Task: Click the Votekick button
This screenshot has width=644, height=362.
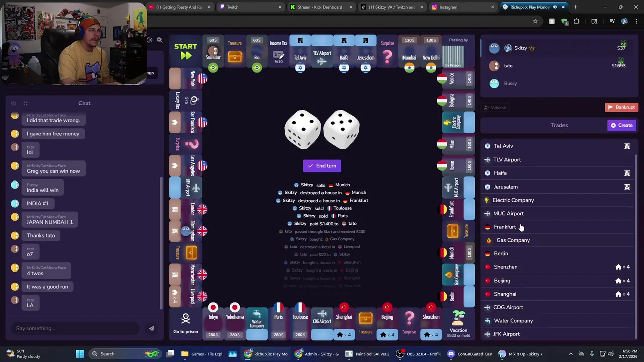Action: click(x=495, y=107)
